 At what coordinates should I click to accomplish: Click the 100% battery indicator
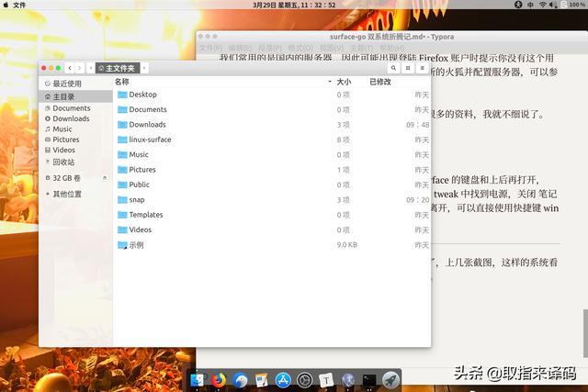point(573,5)
